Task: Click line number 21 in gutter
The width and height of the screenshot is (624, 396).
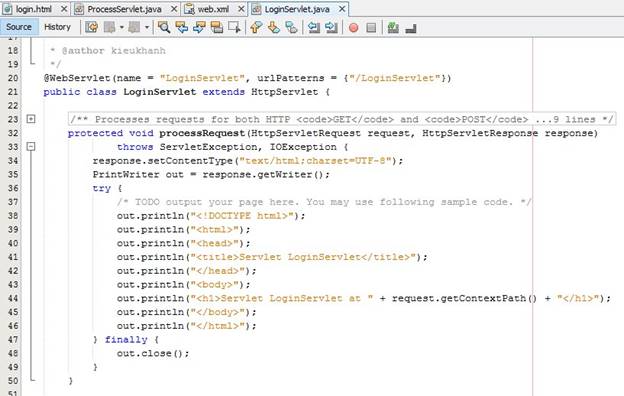Action: (13, 92)
